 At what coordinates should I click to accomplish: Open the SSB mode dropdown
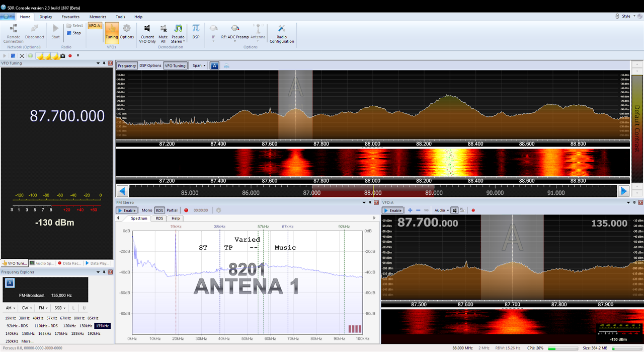coord(59,308)
